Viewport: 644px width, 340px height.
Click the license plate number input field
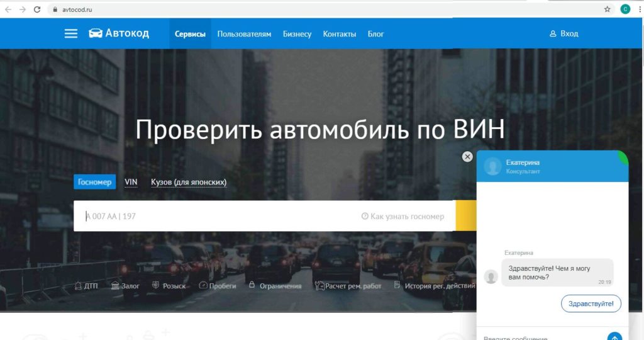point(214,216)
